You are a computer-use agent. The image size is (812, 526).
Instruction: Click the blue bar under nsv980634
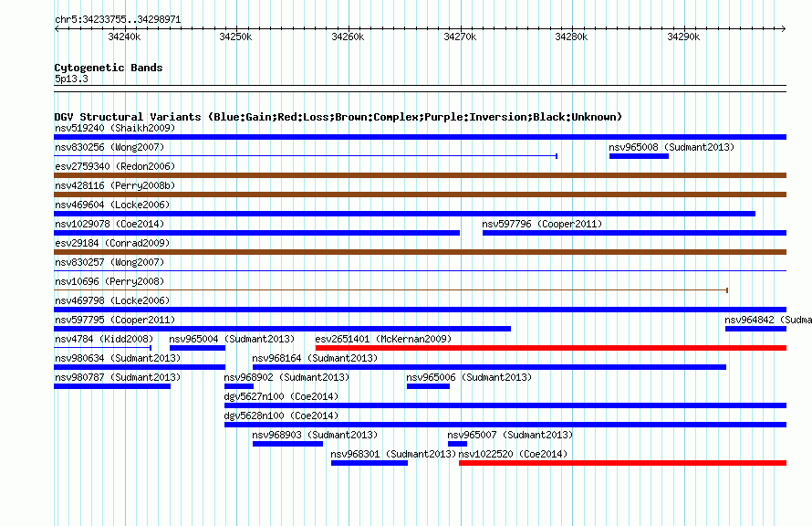click(x=140, y=367)
